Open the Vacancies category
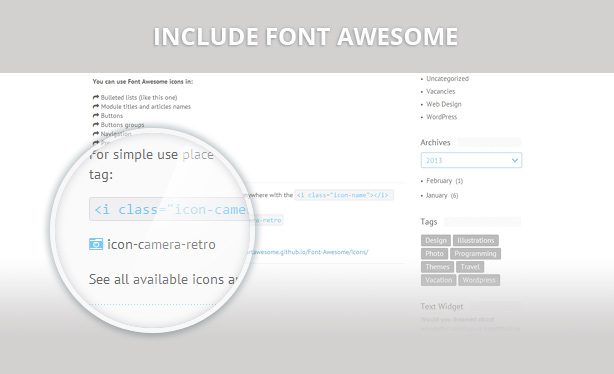 coord(441,91)
